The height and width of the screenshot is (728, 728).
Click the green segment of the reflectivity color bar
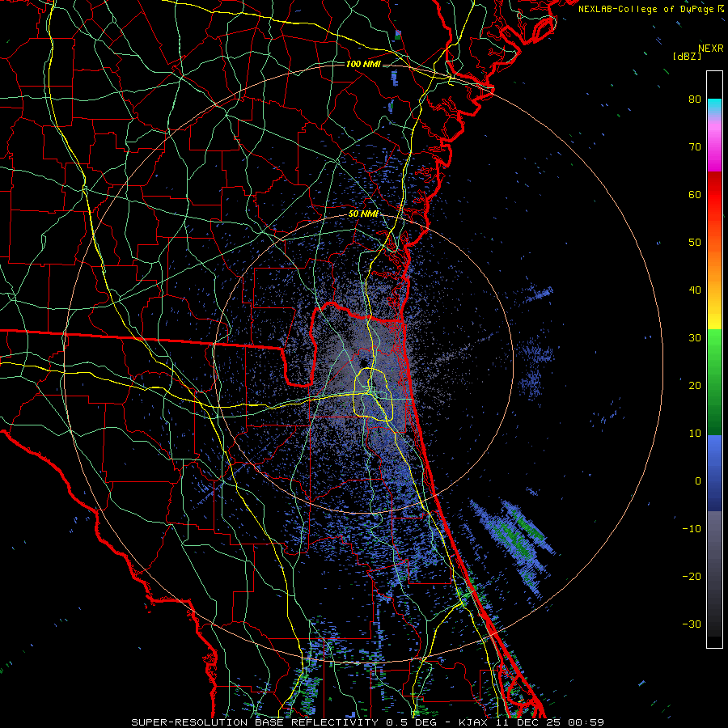pyautogui.click(x=714, y=382)
